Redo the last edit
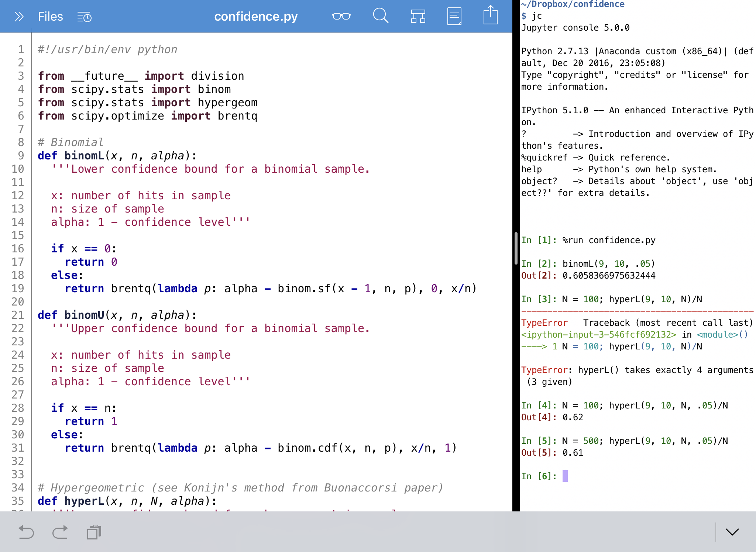This screenshot has width=756, height=552. [x=60, y=532]
